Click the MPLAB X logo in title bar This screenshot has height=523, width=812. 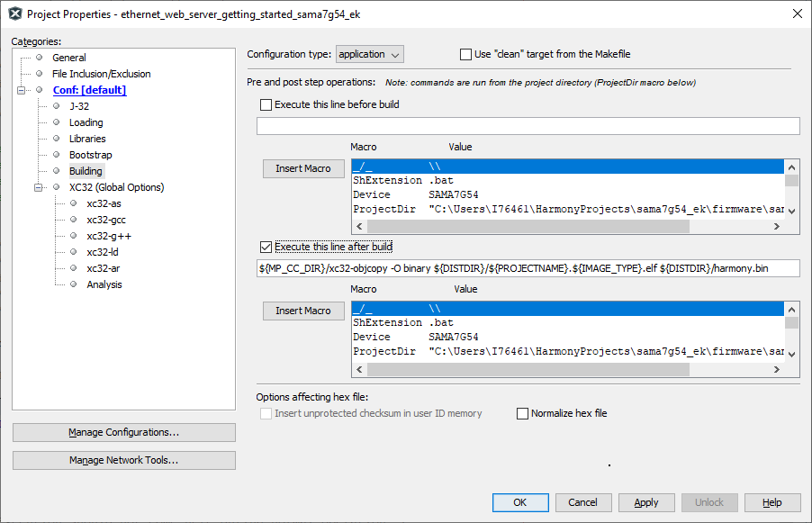click(15, 14)
